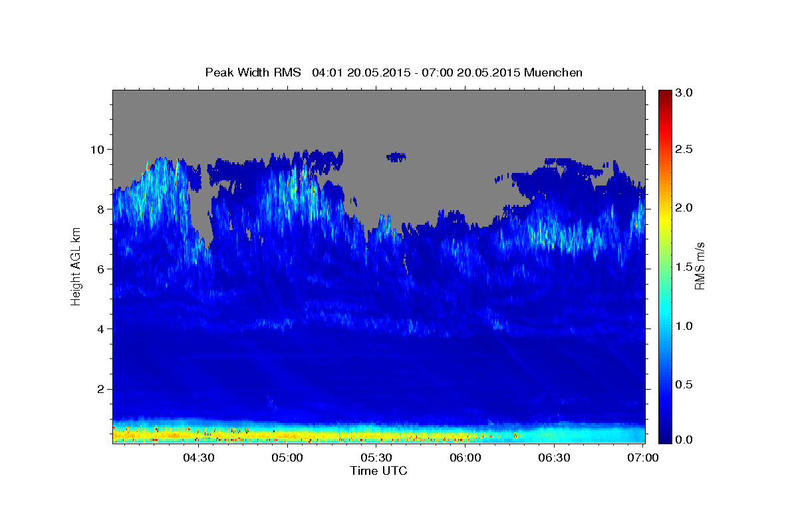Click the 'RMS m/s' colorbar title
This screenshot has width=798, height=532.
click(700, 266)
